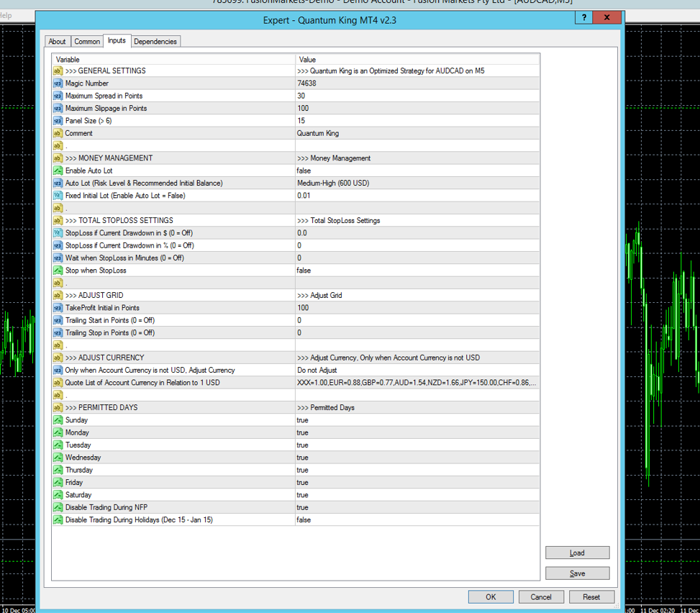
Task: Click the icon beside Quote List of Account Currency
Action: pos(58,383)
